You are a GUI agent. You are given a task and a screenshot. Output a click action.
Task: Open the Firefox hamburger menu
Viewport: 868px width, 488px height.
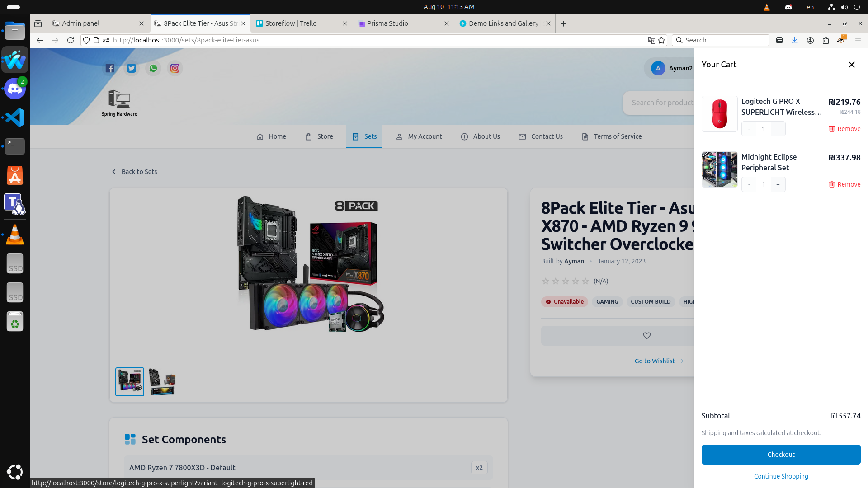click(x=858, y=40)
